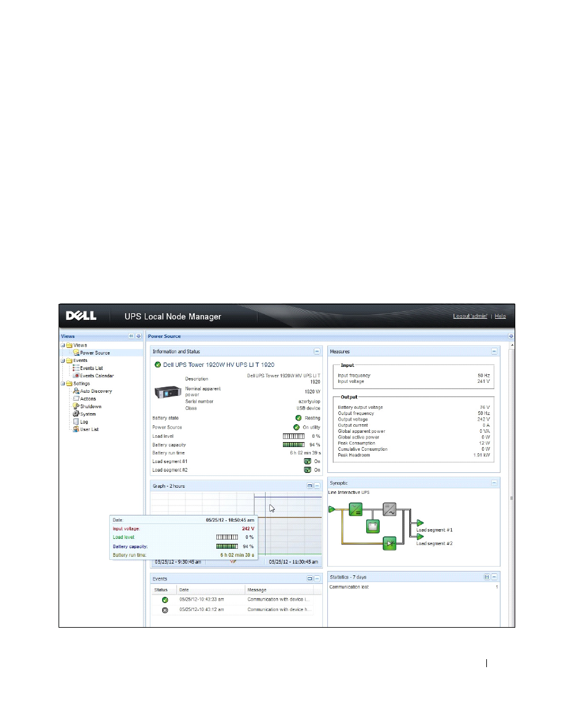Click the main panel vertical scrollbar
This screenshot has width=588, height=706.
[512, 487]
